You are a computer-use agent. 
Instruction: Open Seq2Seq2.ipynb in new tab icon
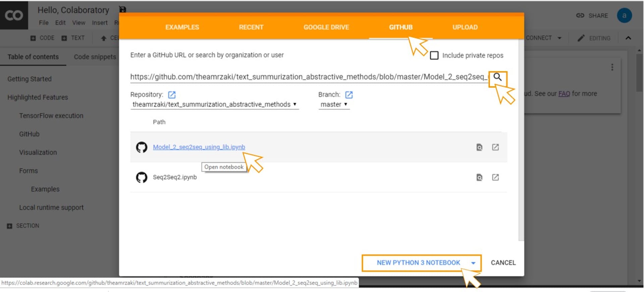tap(495, 177)
